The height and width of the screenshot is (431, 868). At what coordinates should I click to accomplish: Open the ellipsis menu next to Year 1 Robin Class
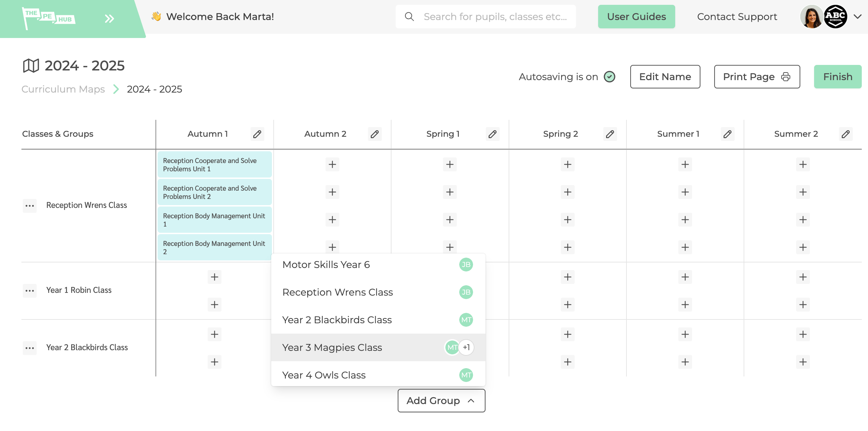click(29, 290)
